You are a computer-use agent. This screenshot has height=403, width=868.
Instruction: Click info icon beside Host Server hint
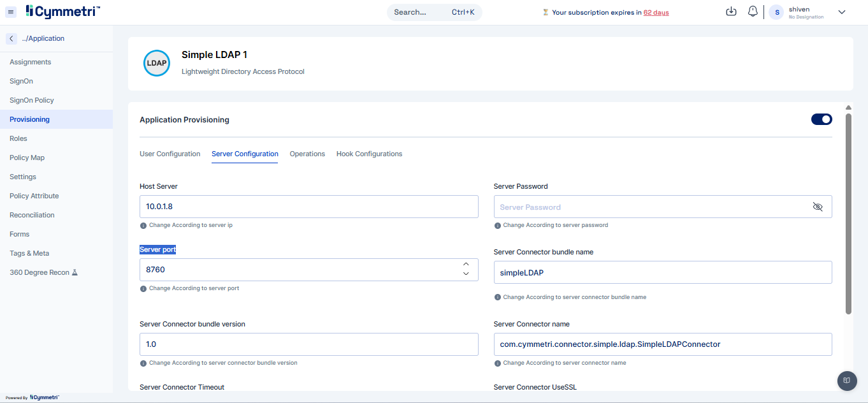[x=143, y=225]
